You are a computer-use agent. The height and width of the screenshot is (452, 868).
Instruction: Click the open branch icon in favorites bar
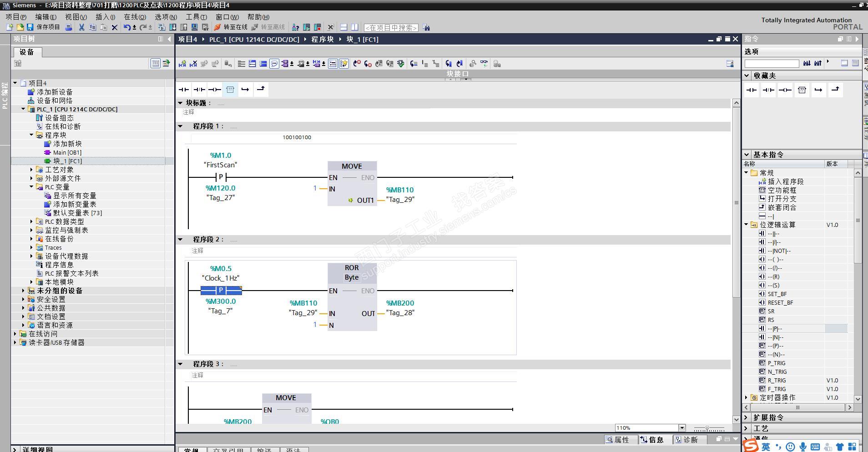[x=245, y=90]
